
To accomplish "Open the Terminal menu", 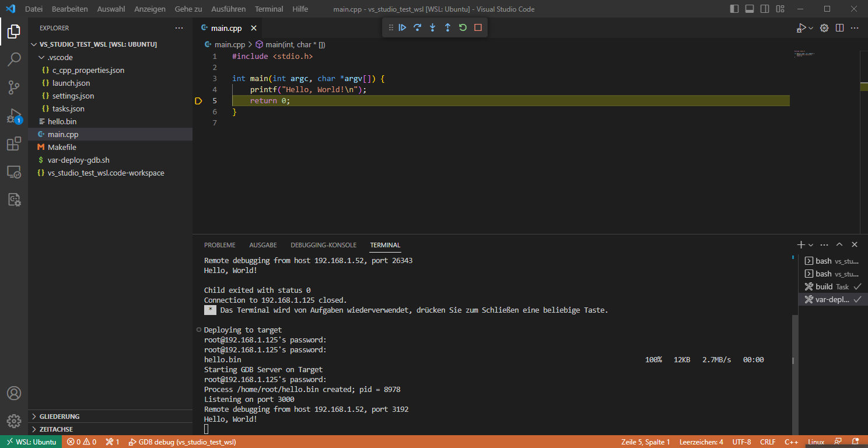I will coord(269,9).
